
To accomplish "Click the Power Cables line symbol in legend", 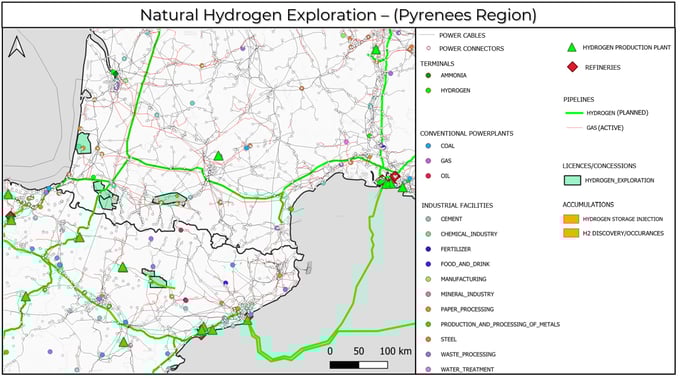I will pyautogui.click(x=427, y=35).
